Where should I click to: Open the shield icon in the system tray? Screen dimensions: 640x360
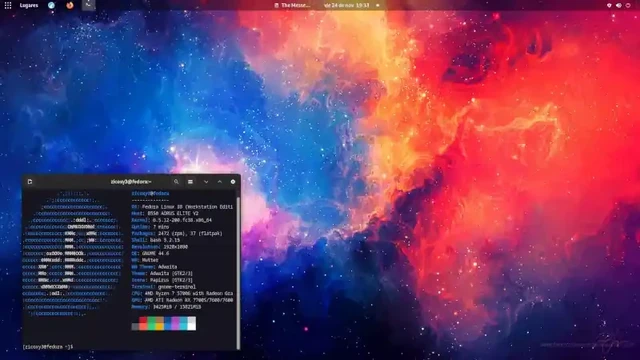pos(609,5)
